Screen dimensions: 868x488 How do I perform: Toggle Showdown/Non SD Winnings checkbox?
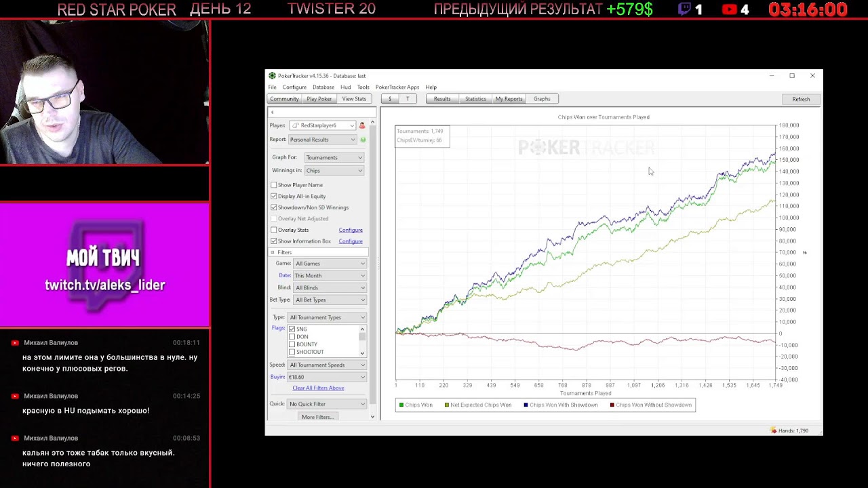coord(274,207)
